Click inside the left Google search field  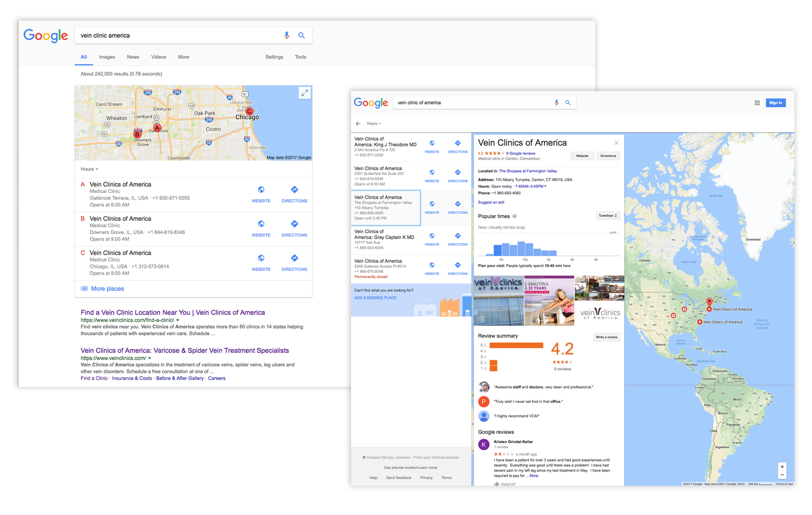pyautogui.click(x=179, y=35)
